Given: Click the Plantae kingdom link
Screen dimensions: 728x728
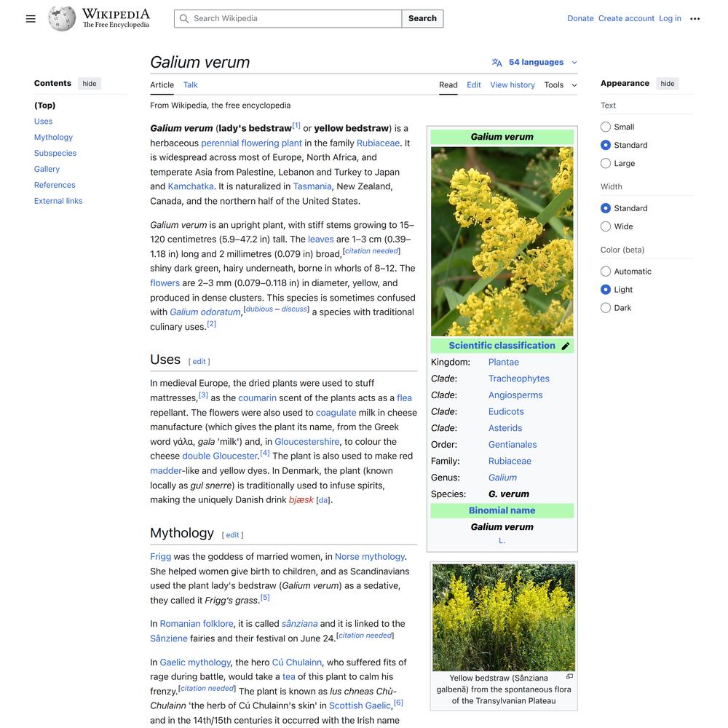Looking at the screenshot, I should (504, 362).
